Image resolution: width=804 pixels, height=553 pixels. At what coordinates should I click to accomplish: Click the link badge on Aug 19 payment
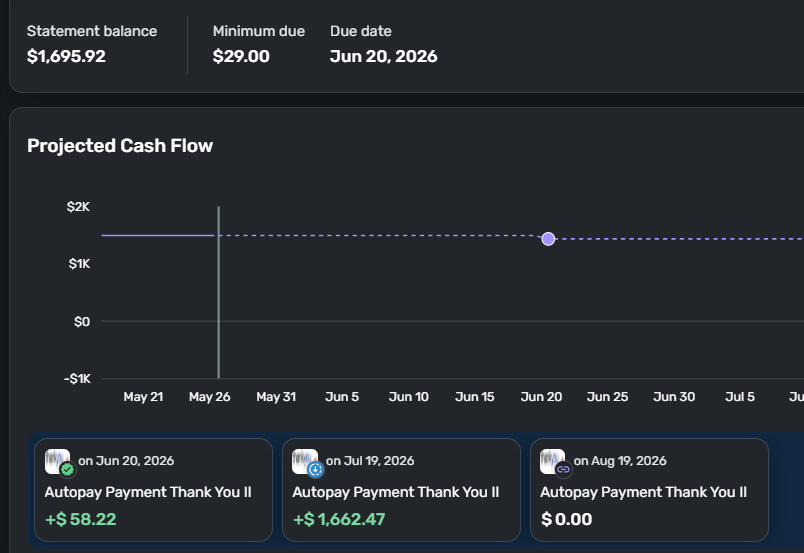pyautogui.click(x=563, y=469)
